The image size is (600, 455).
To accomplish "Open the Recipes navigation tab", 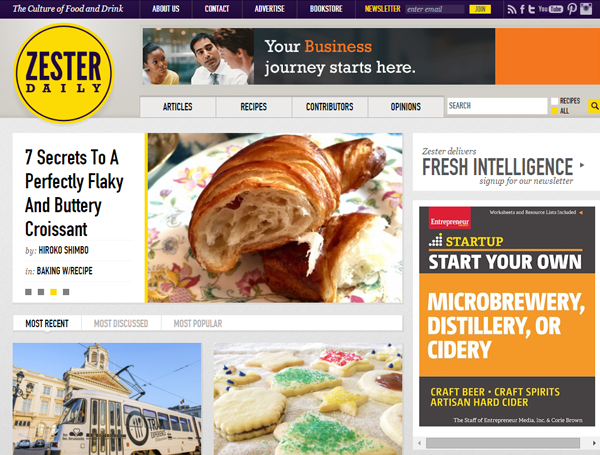I will pos(254,107).
